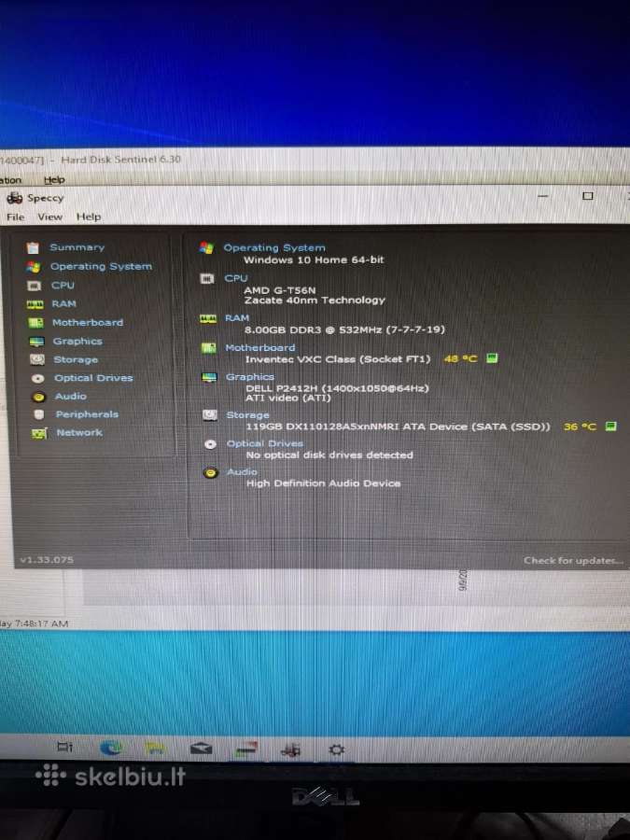Select the Network icon in sidebar
630x840 pixels.
click(39, 433)
